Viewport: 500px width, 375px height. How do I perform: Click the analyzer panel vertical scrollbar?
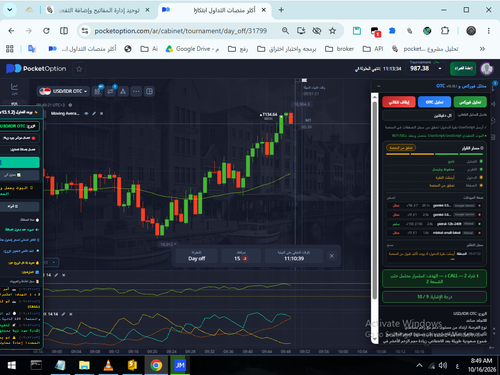tap(375, 200)
